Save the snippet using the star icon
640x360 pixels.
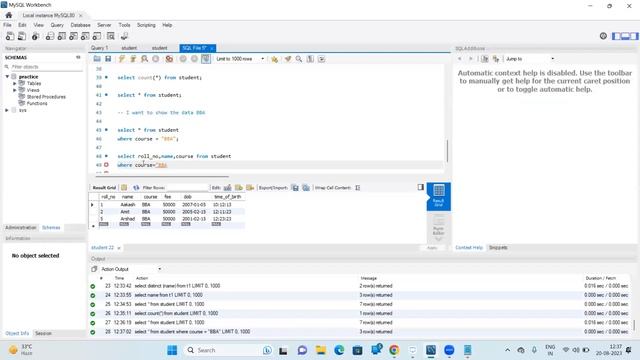pyautogui.click(x=275, y=59)
